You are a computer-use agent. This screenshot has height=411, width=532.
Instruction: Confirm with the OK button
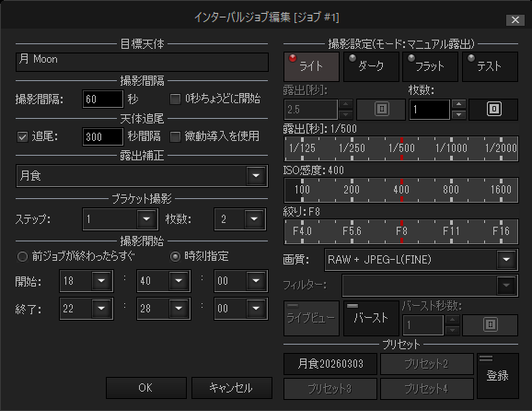[x=146, y=388]
